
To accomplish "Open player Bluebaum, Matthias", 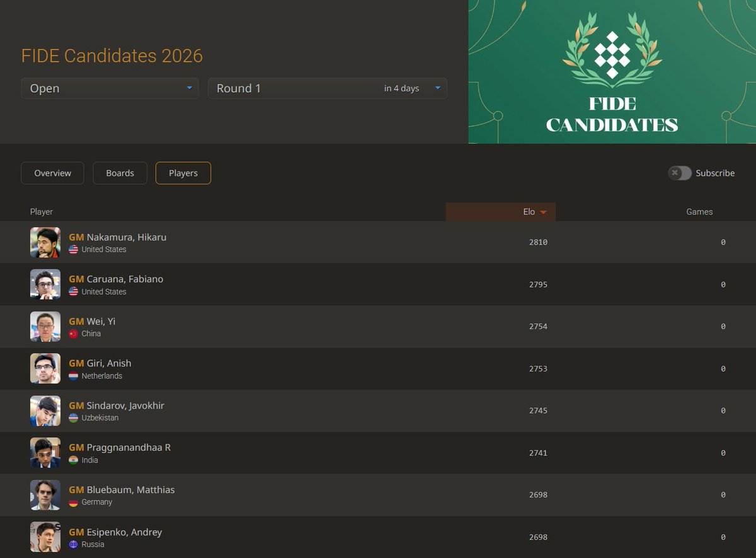I will click(x=122, y=489).
